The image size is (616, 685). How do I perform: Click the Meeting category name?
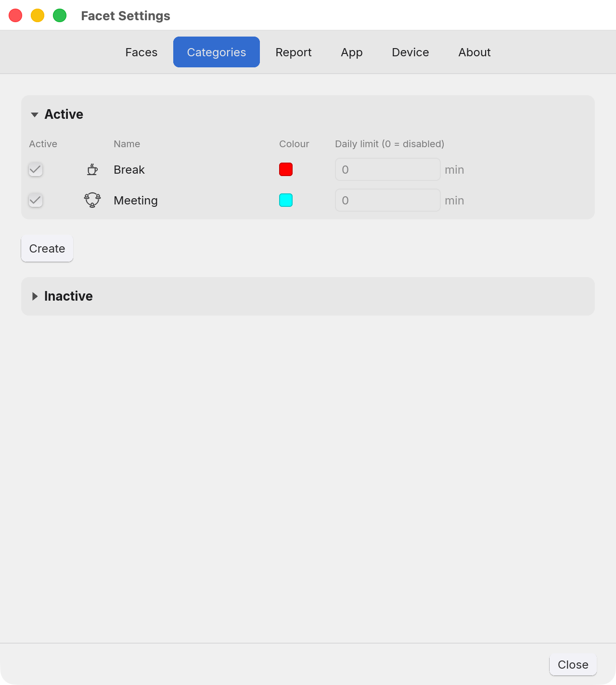tap(136, 201)
